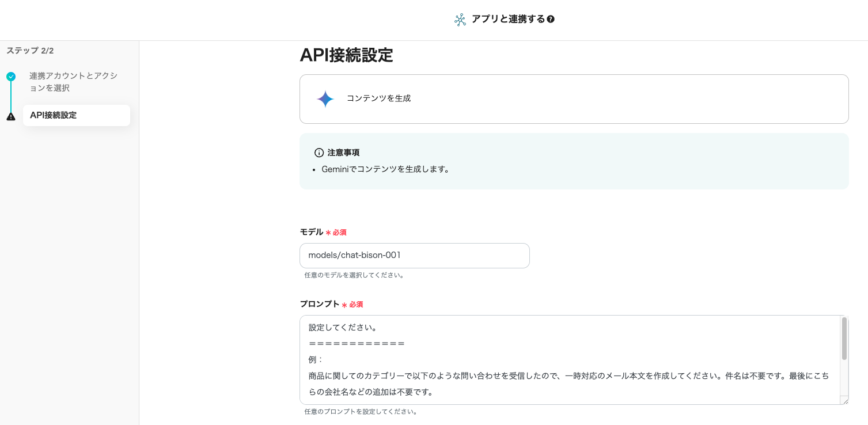Click the Geminiでコンテンツを生成します notice text
Screen dimensions: 868x425
385,169
